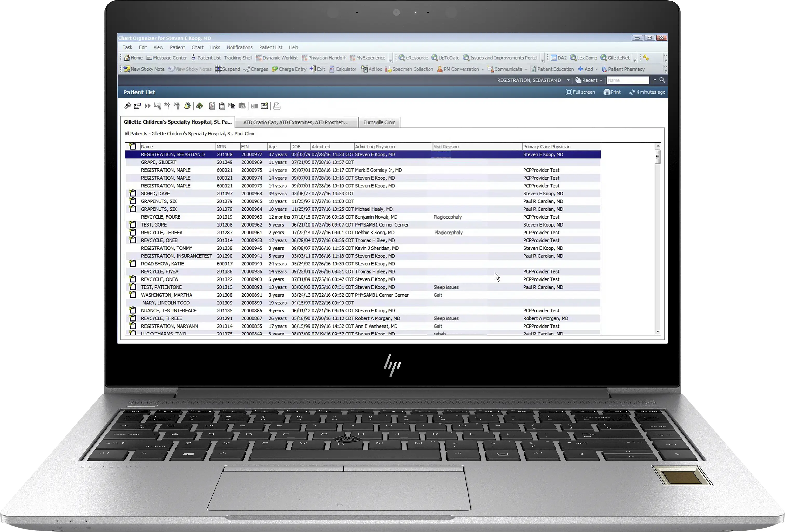The image size is (785, 532).
Task: Open Charges
Action: pyautogui.click(x=256, y=69)
